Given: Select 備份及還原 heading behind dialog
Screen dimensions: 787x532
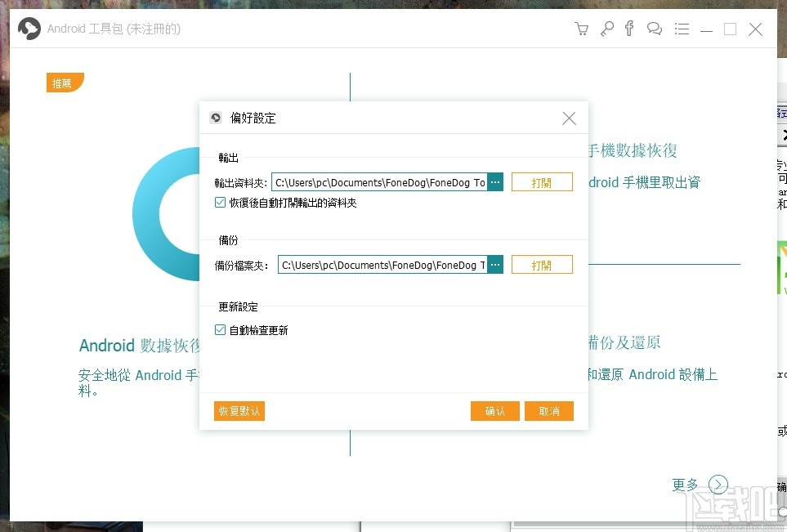Looking at the screenshot, I should tap(624, 342).
